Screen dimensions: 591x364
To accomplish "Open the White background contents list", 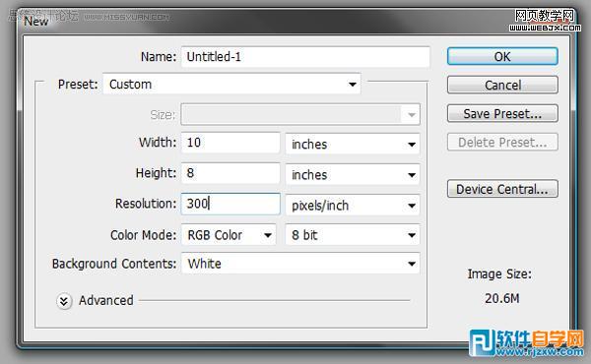I will 300,263.
